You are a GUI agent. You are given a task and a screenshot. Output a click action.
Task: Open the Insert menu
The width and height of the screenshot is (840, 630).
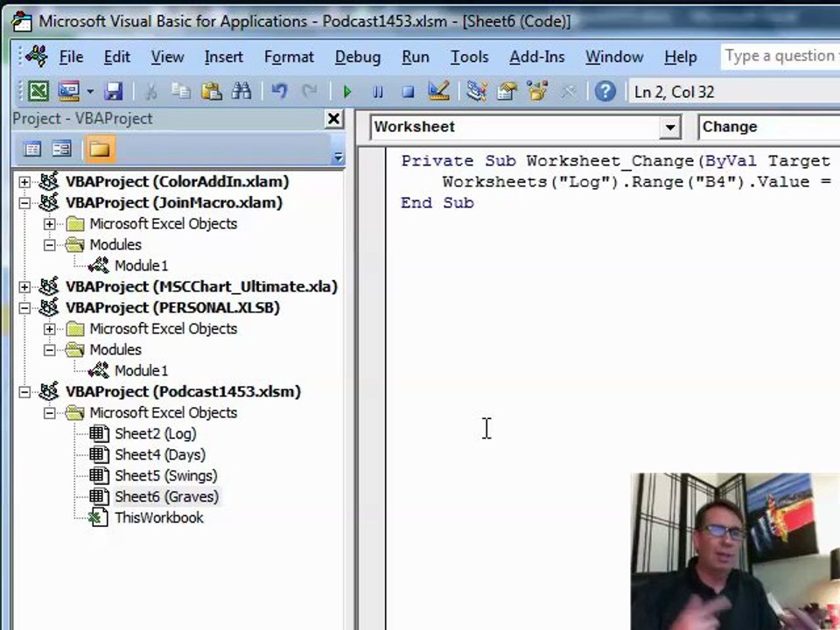[x=223, y=57]
